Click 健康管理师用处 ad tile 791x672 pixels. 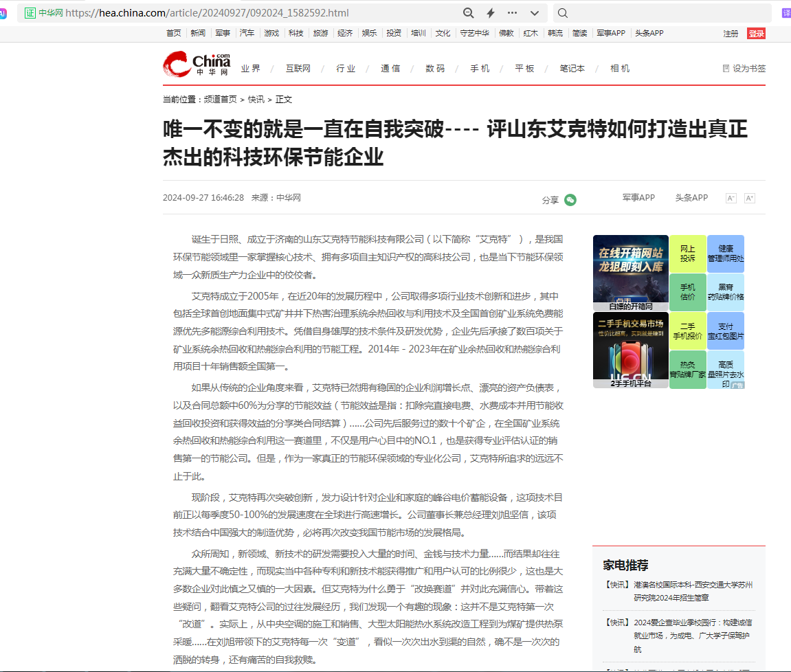click(726, 254)
